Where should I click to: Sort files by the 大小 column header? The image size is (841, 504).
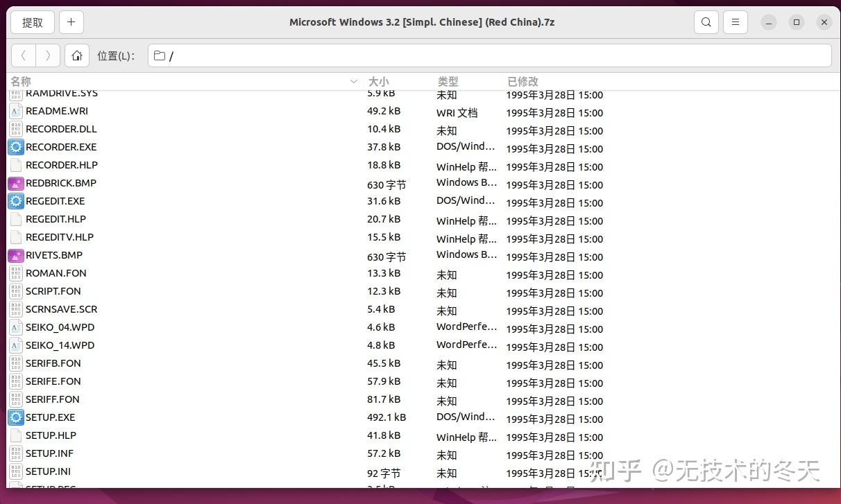pos(378,81)
